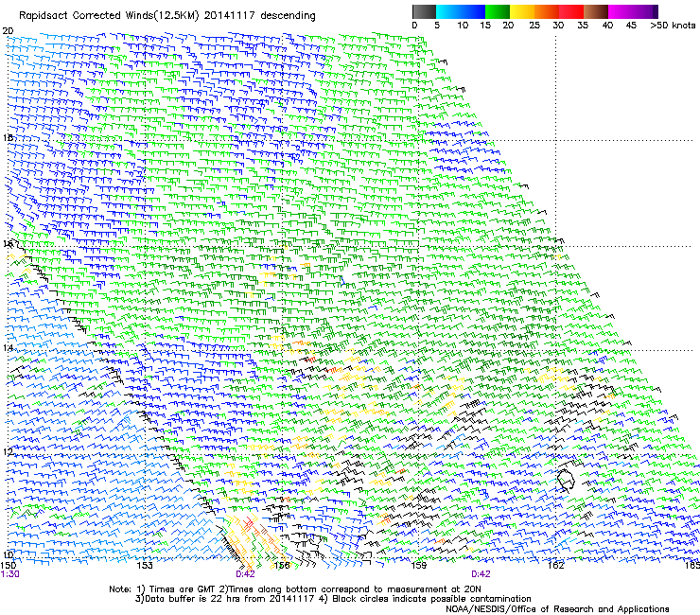Click the black contamination circle near longitude 162
The width and height of the screenshot is (700, 615).
(x=566, y=480)
